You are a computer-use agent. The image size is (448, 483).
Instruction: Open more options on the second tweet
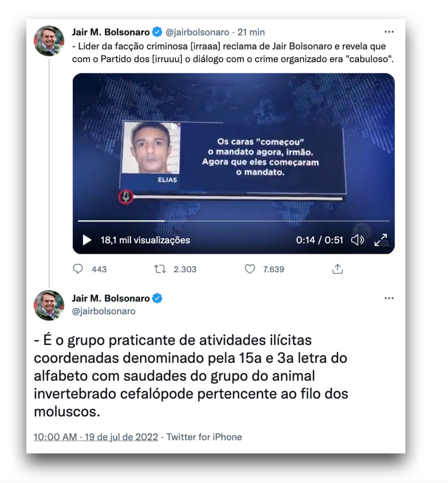click(389, 298)
